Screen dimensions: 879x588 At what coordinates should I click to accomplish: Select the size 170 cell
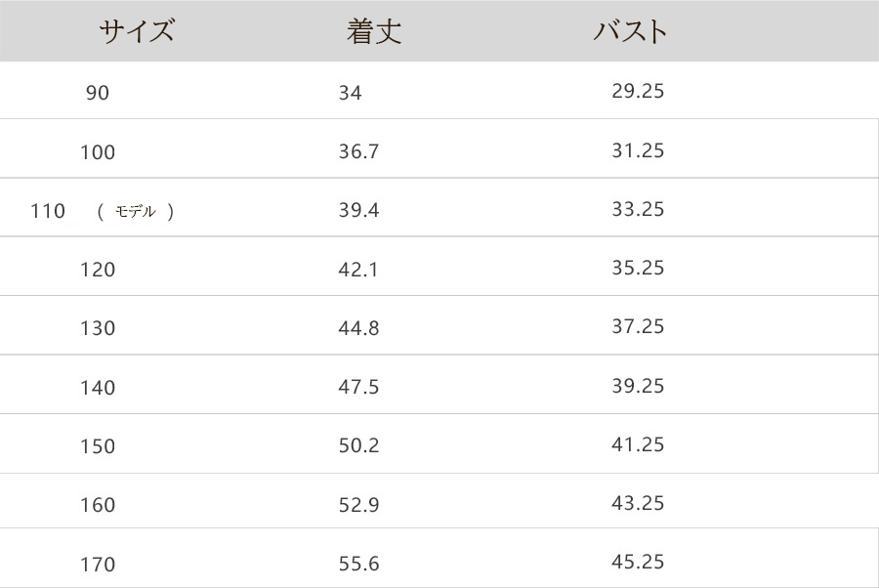click(x=98, y=565)
